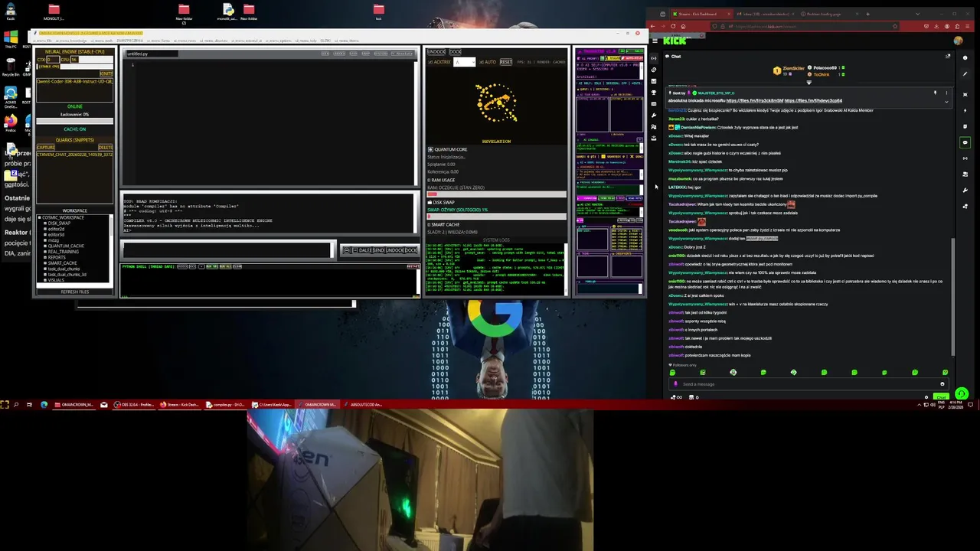Collapse COSMIC_WORKSPACE tree node
The height and width of the screenshot is (551, 980).
pyautogui.click(x=40, y=217)
